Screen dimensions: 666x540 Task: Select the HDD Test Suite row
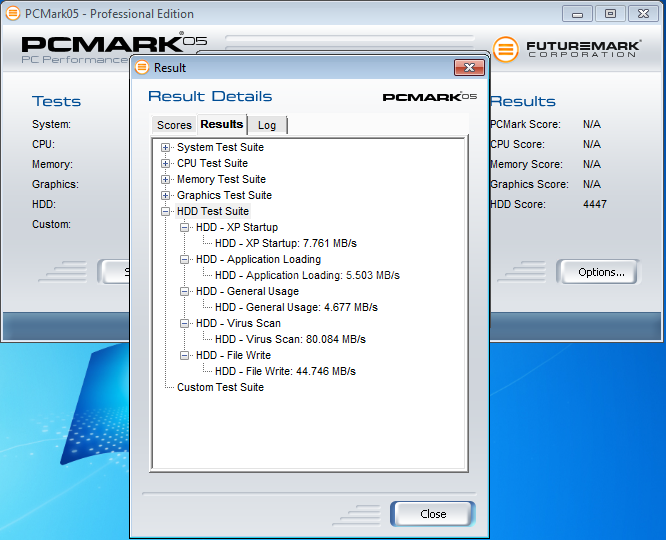(212, 212)
